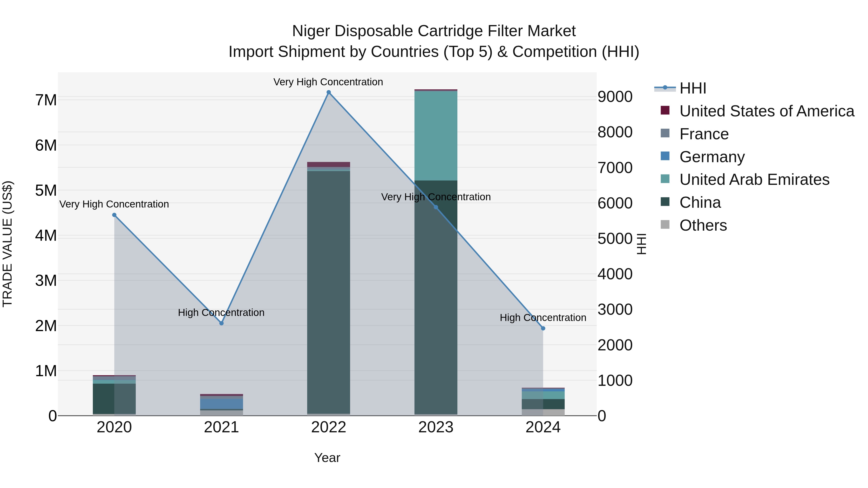Click the China bar segment for 2022
This screenshot has width=868, height=488.
point(329,292)
